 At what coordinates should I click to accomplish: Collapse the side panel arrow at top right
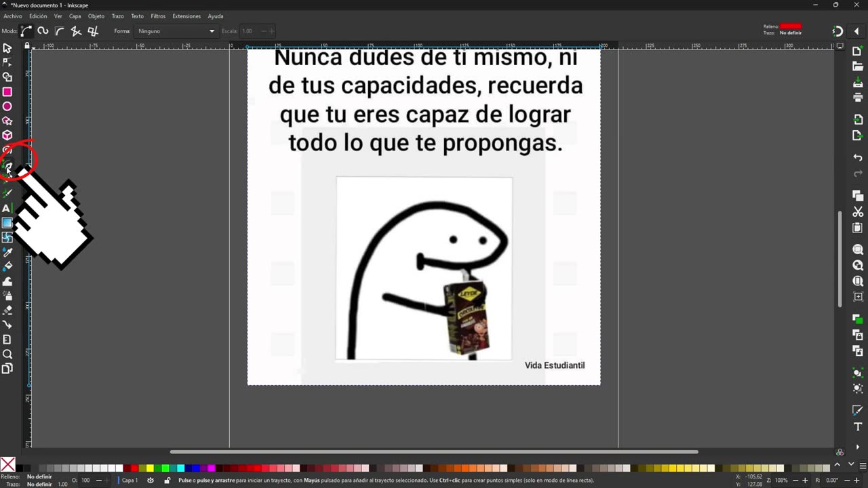coord(857,31)
